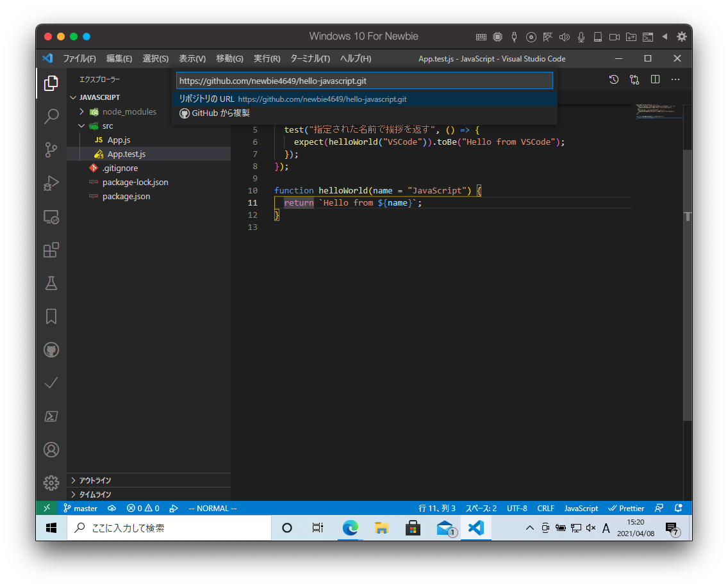The image size is (728, 588).
Task: Click the split editor icon
Action: tap(655, 79)
